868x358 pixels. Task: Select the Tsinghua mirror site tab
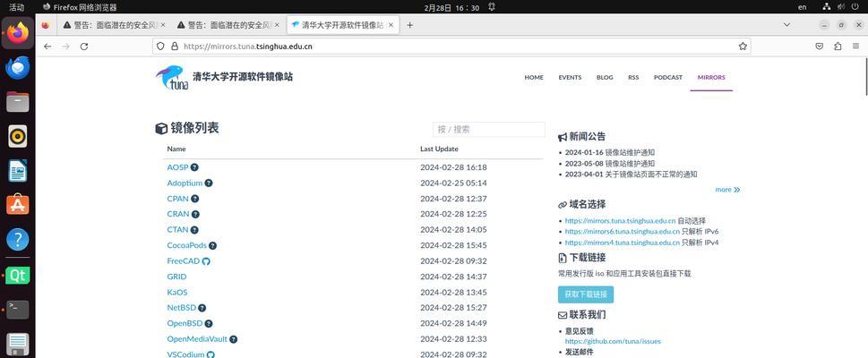[342, 25]
